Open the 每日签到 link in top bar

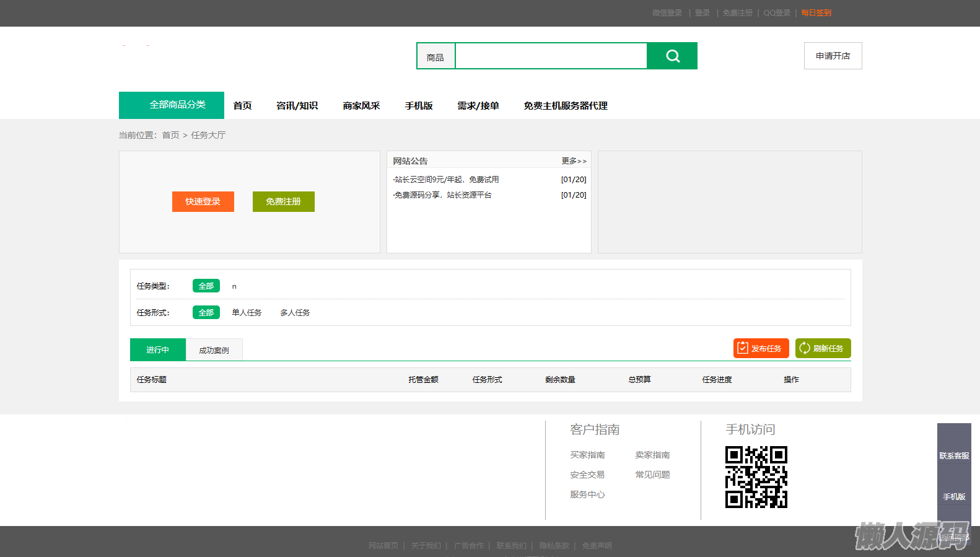(816, 13)
